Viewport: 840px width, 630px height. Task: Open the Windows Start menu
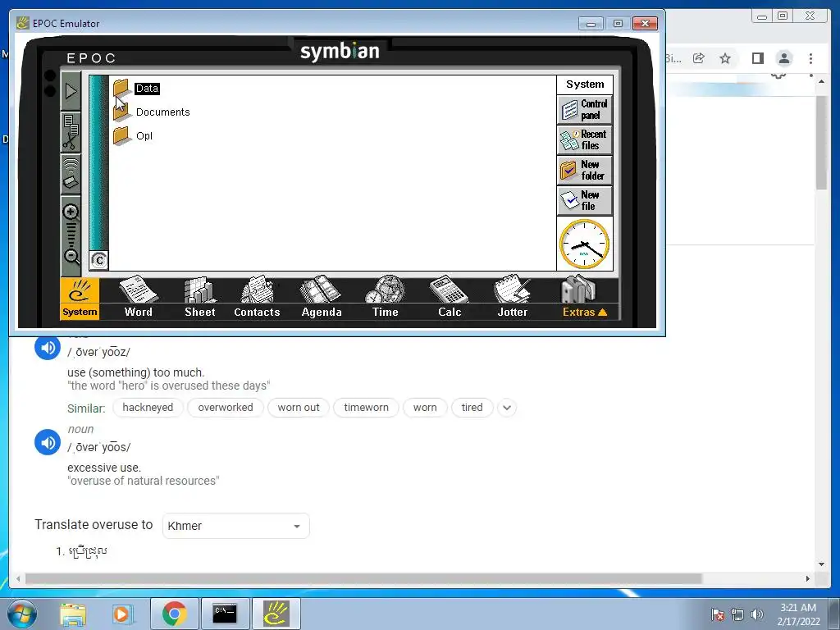(x=21, y=614)
